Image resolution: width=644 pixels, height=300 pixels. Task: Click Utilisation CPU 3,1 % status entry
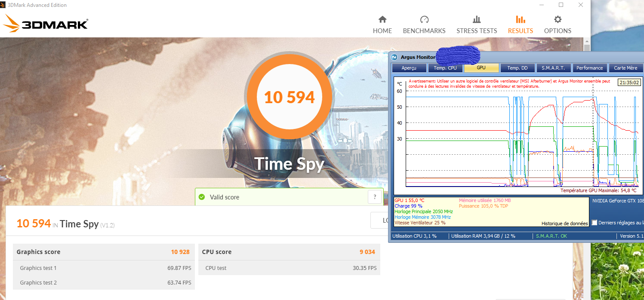414,236
